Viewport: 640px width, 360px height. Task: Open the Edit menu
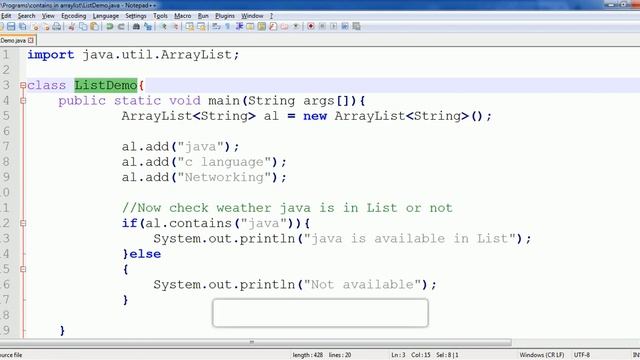(x=6, y=16)
